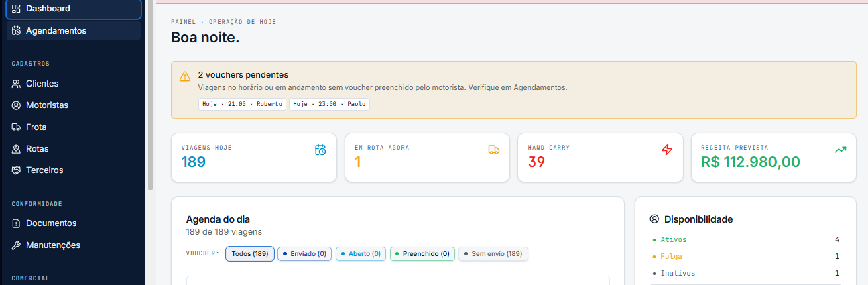Filter vouchers by Sem envio (189)

pos(493,254)
